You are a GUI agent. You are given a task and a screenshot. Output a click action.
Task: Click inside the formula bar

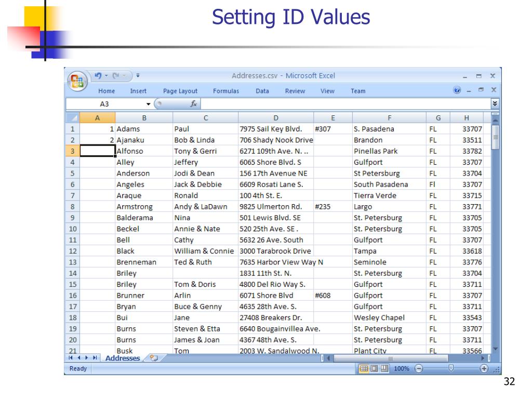pyautogui.click(x=345, y=104)
